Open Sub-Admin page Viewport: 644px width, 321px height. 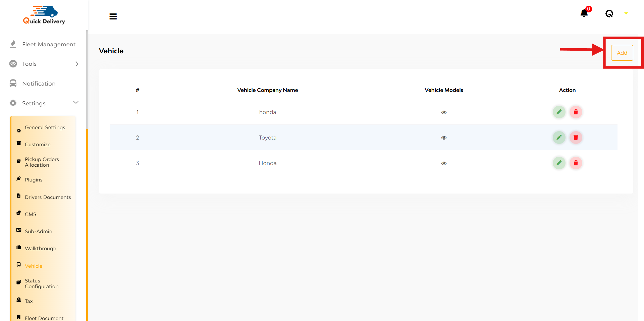coord(39,231)
